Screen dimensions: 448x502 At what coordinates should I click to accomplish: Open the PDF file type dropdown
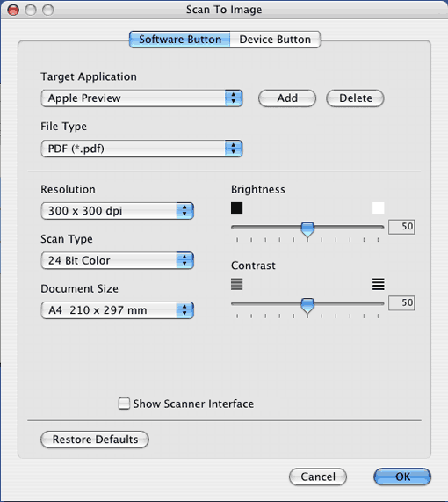pyautogui.click(x=141, y=149)
